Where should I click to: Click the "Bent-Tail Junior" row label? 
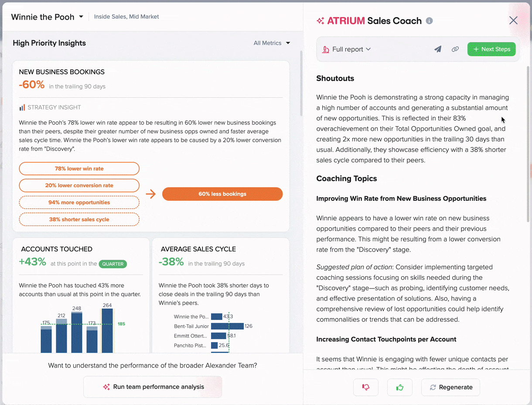coord(191,326)
